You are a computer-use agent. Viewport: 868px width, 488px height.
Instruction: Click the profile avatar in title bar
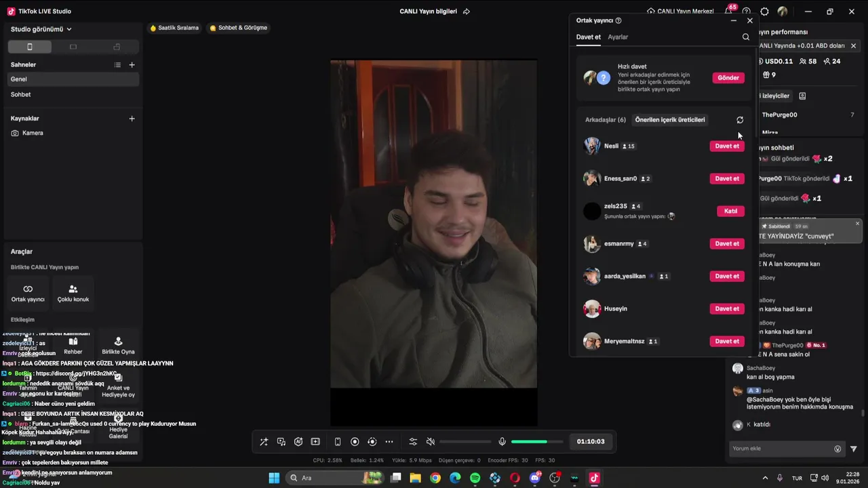[x=783, y=12]
